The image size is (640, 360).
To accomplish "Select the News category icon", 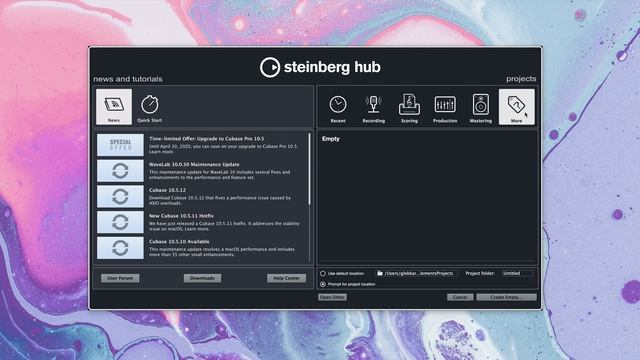I will [x=114, y=107].
